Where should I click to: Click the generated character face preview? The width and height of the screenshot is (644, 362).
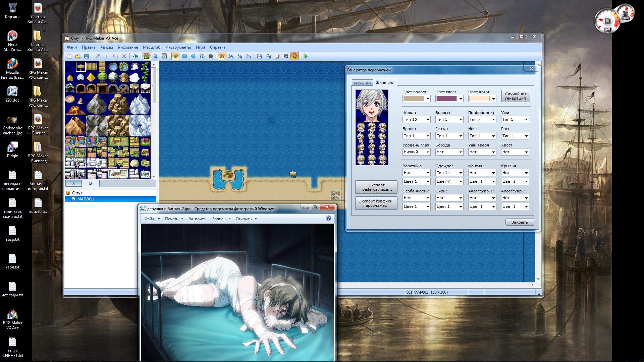click(372, 106)
